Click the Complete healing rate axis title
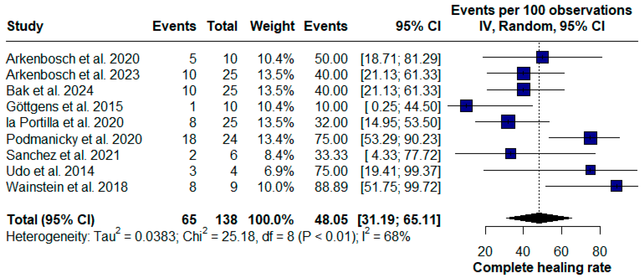644x278 pixels. [x=542, y=268]
